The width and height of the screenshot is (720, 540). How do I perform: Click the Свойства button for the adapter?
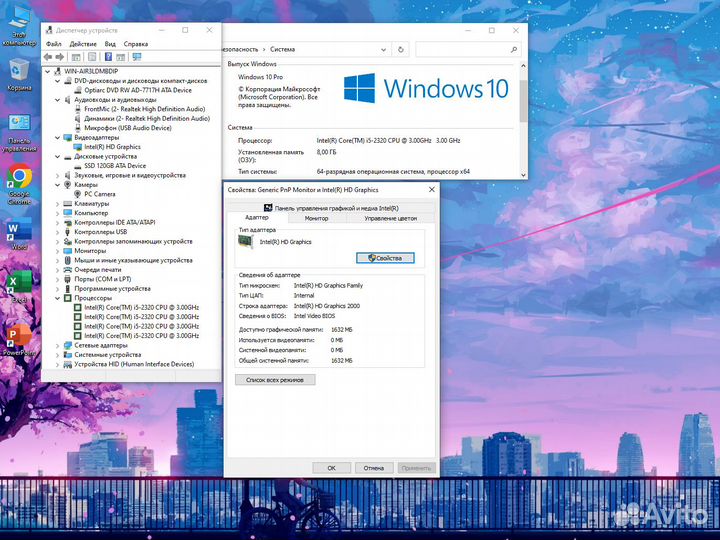385,258
